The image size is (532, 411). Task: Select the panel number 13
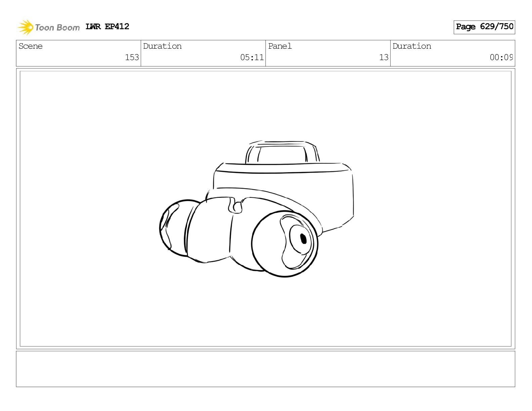(x=384, y=57)
